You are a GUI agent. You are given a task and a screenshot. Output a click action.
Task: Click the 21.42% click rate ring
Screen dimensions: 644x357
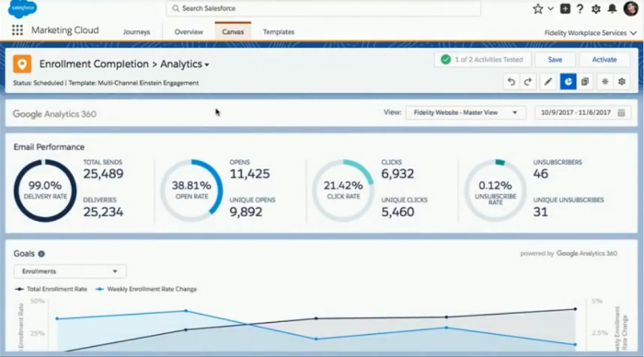[x=343, y=190]
